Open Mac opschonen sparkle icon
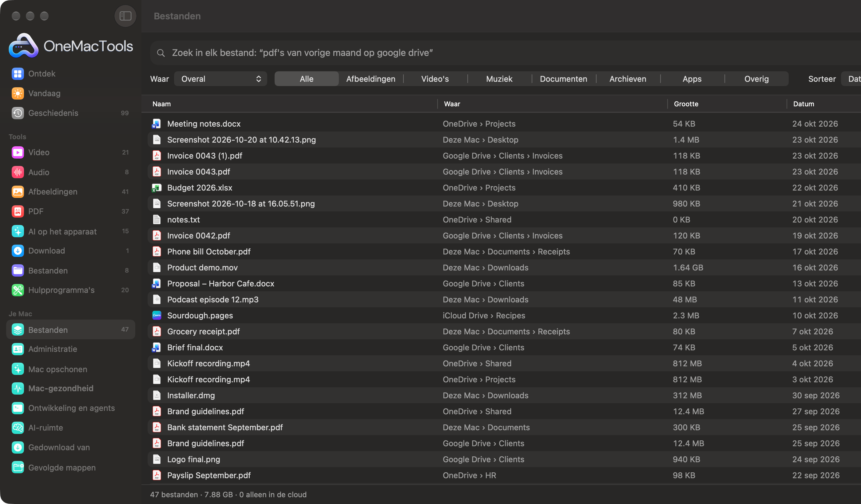861x504 pixels. coord(18,369)
